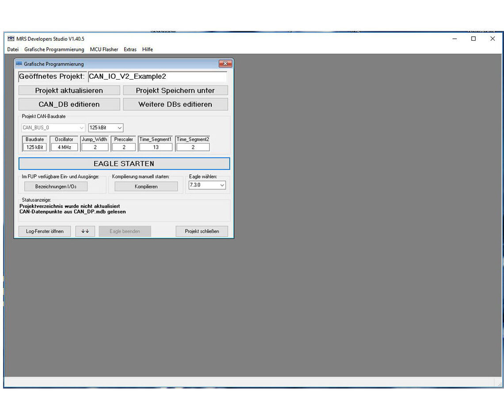Image resolution: width=504 pixels, height=420 pixels.
Task: Click the Projekt aktualisieren button
Action: coord(69,90)
